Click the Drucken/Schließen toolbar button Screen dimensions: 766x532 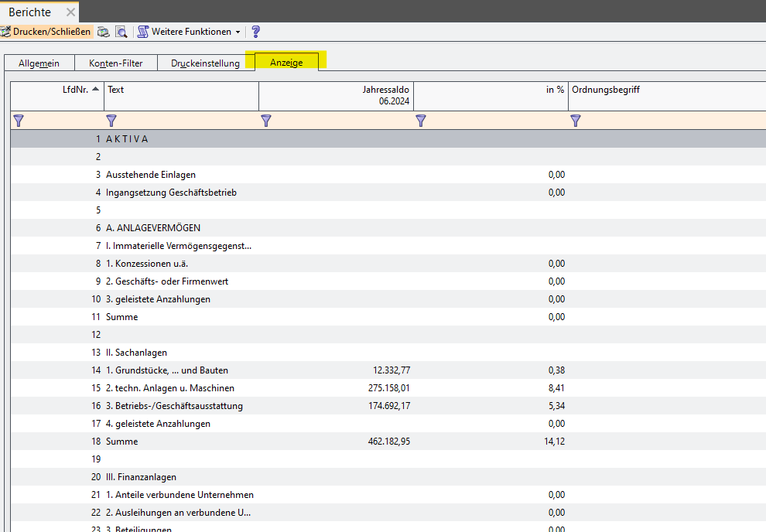tap(46, 32)
